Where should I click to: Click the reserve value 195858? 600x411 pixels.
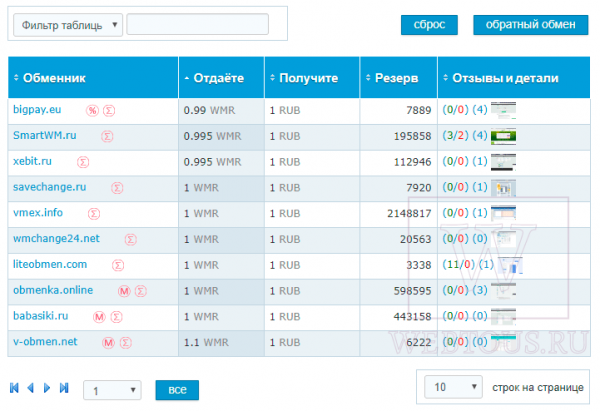(x=412, y=136)
